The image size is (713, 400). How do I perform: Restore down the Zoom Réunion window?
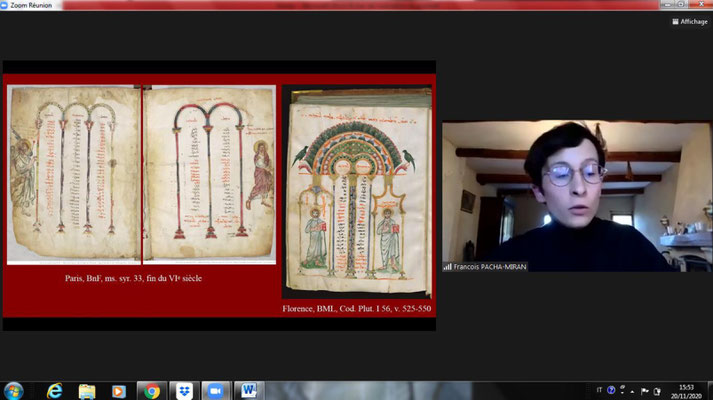coord(681,4)
